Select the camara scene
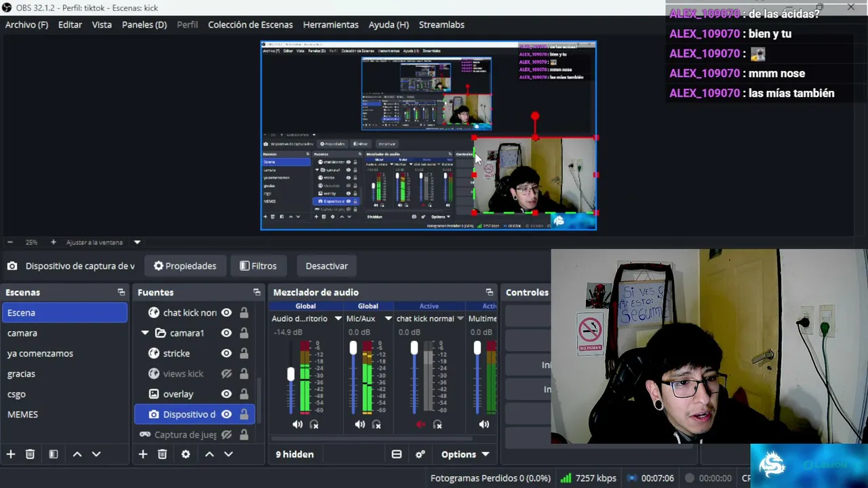 (64, 333)
